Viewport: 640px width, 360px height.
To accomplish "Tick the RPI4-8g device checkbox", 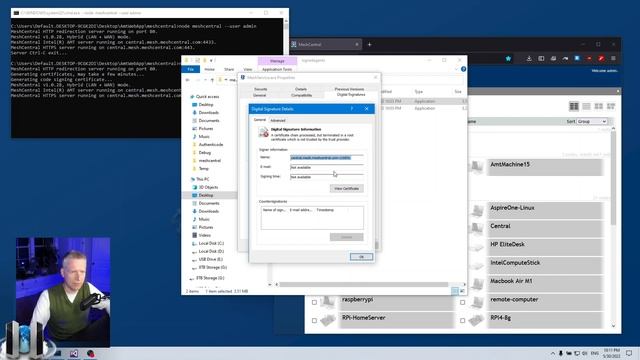I will 462,321.
